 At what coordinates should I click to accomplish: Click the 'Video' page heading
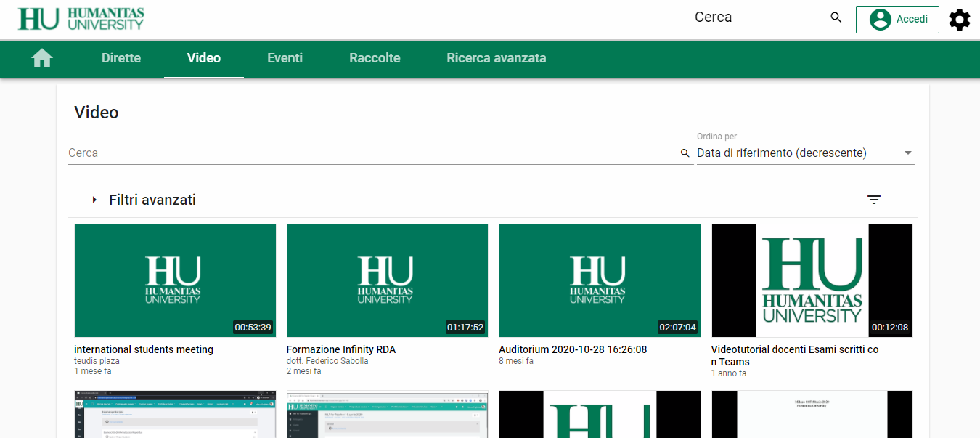coord(97,113)
